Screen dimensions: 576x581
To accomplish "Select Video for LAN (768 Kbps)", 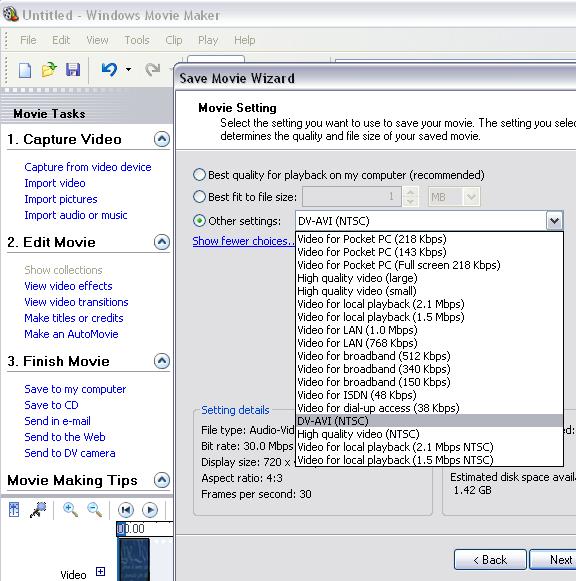I will pos(429,343).
